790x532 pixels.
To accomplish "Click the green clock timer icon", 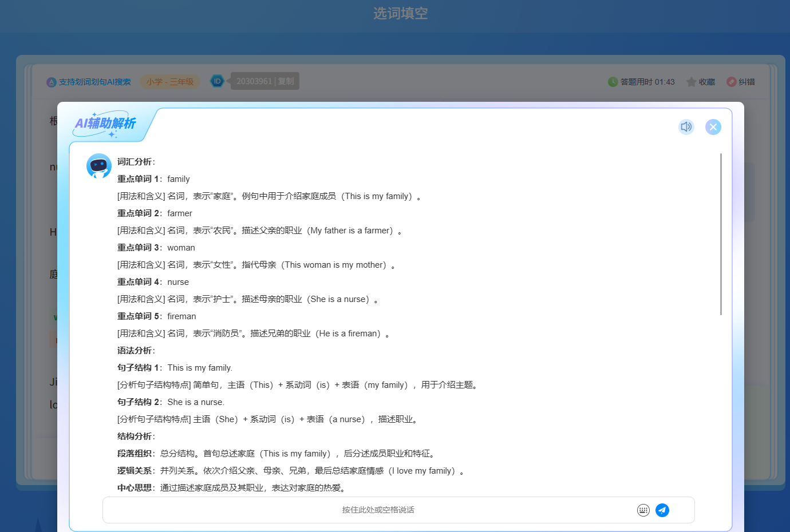I will (x=613, y=82).
